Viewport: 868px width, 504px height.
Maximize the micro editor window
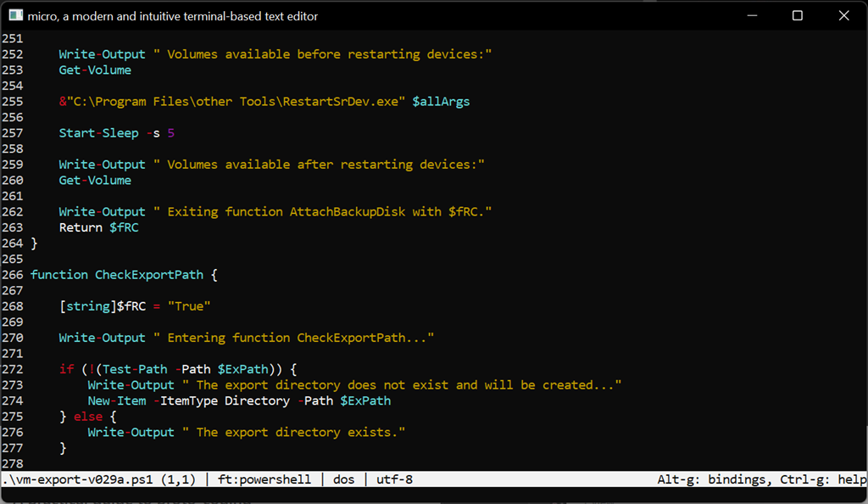click(797, 15)
